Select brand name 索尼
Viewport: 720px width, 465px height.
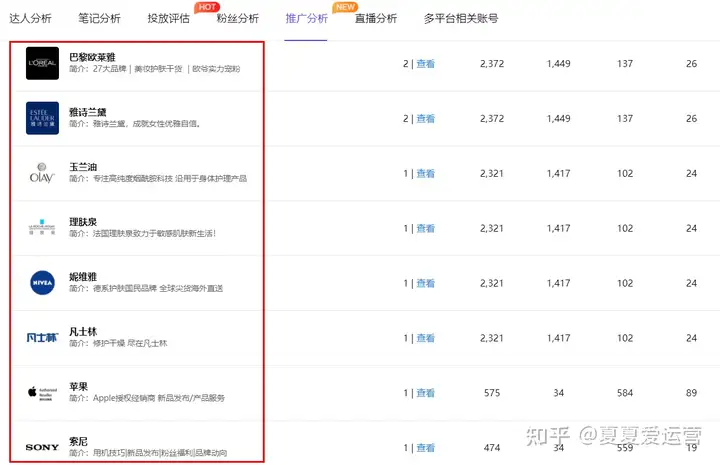[x=79, y=441]
